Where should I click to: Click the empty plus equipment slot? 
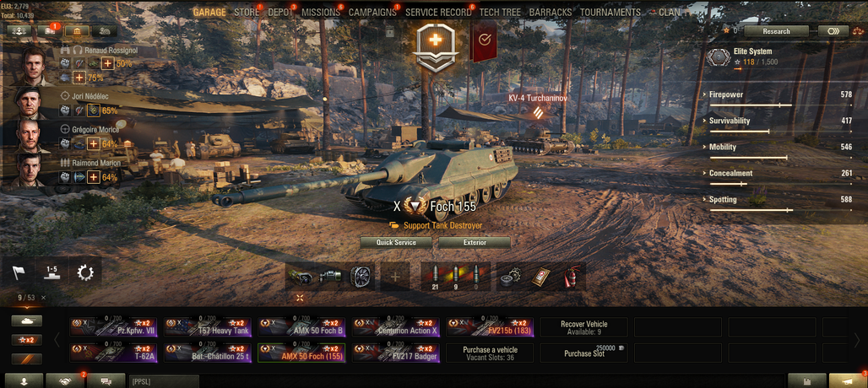click(x=394, y=277)
